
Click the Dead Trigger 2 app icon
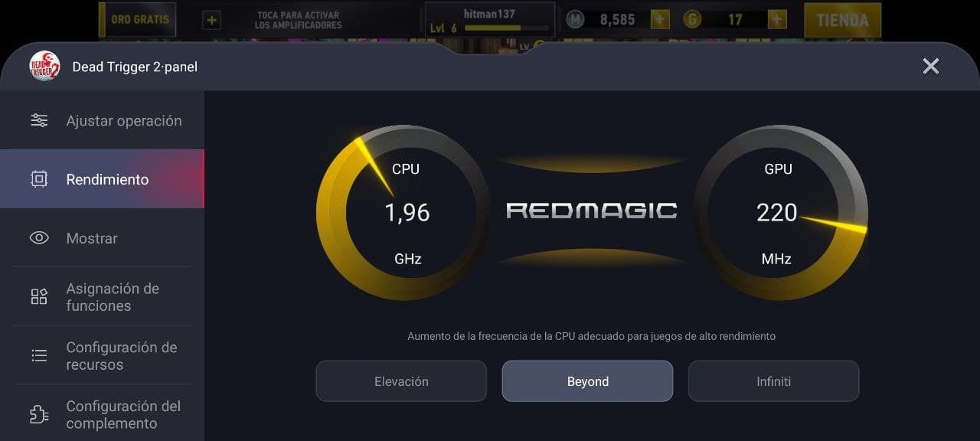coord(44,66)
